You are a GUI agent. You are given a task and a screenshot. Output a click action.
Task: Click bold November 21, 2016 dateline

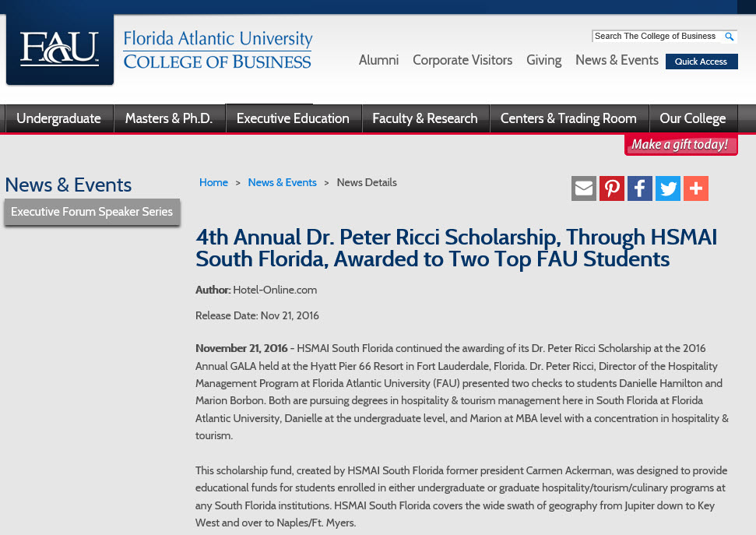pos(241,348)
